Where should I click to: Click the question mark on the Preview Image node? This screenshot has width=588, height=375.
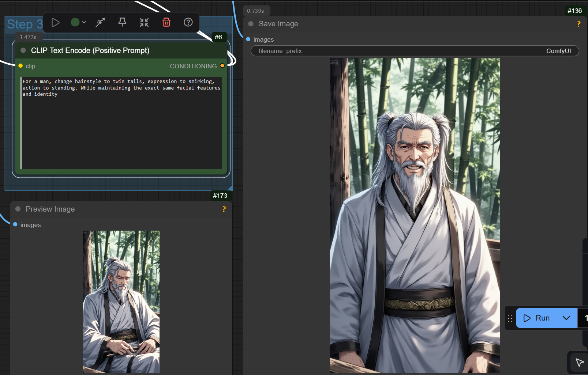pos(224,209)
